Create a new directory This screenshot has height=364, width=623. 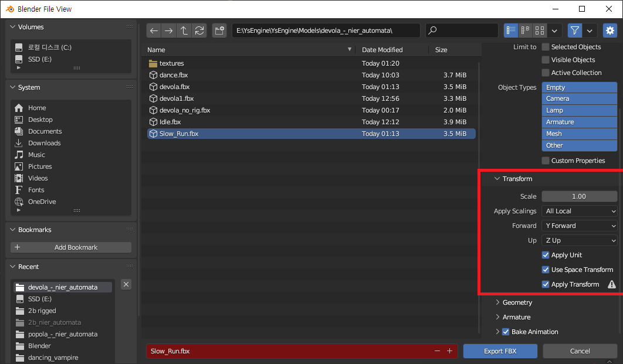[219, 30]
